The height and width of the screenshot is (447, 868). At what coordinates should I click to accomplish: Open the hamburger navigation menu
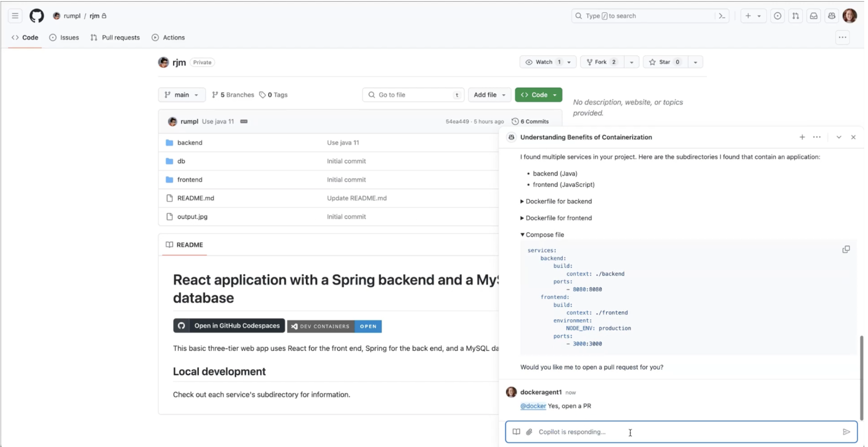[x=15, y=16]
